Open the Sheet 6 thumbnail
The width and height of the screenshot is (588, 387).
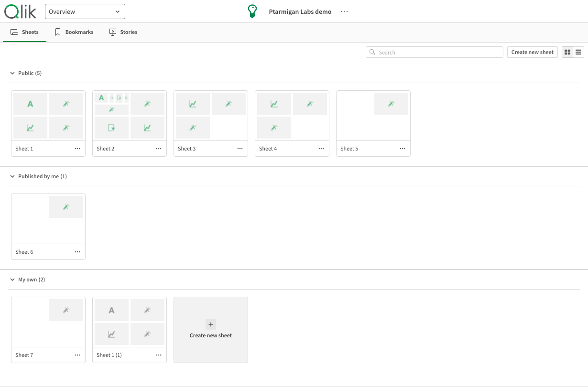click(48, 219)
